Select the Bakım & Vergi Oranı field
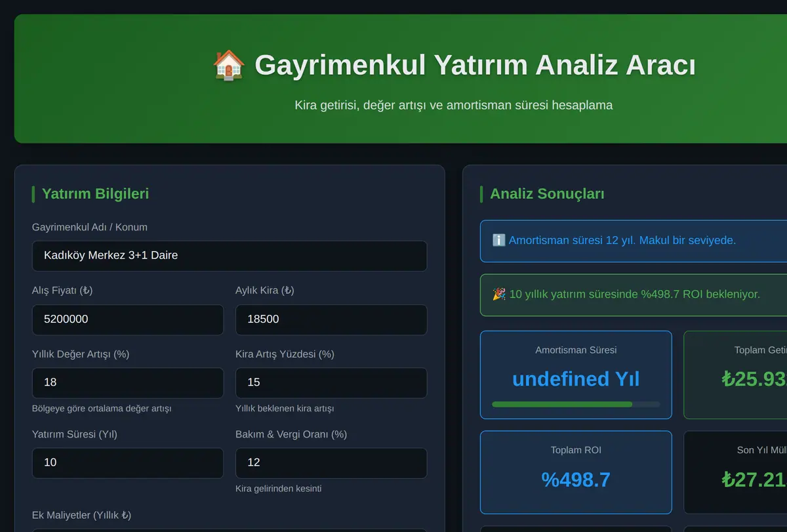The height and width of the screenshot is (532, 787). (x=331, y=463)
